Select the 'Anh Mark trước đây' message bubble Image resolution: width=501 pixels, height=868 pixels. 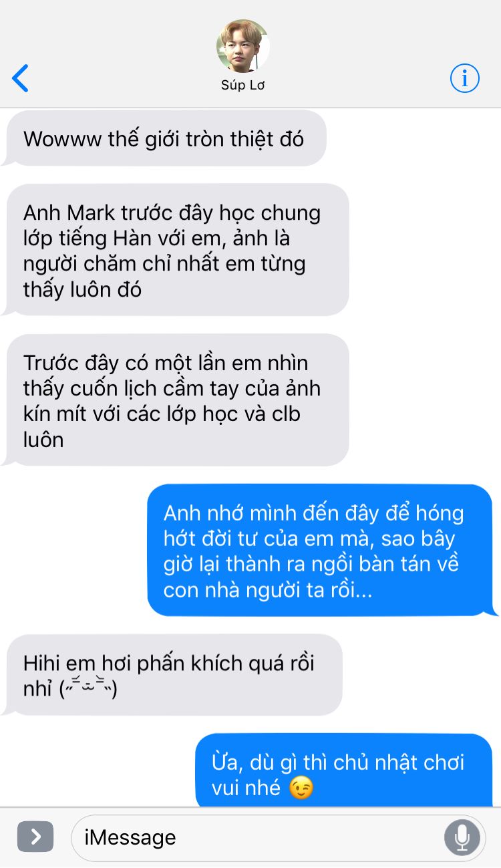[175, 251]
